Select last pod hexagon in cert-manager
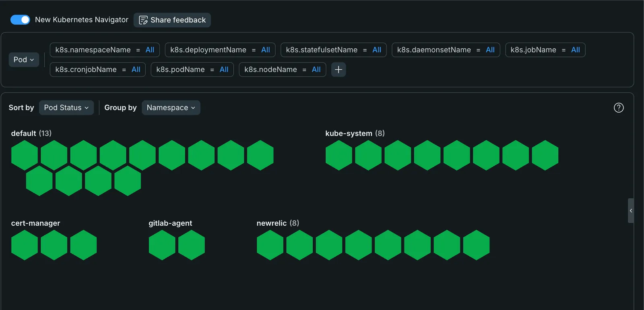 (x=83, y=245)
